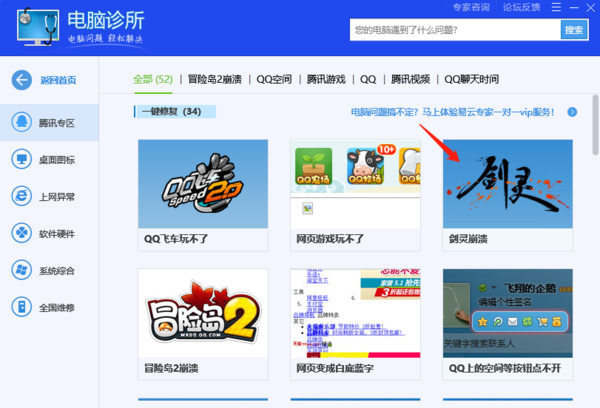Select the 腾讯专区 bell icon in sidebar
The width and height of the screenshot is (600, 408).
click(x=21, y=121)
